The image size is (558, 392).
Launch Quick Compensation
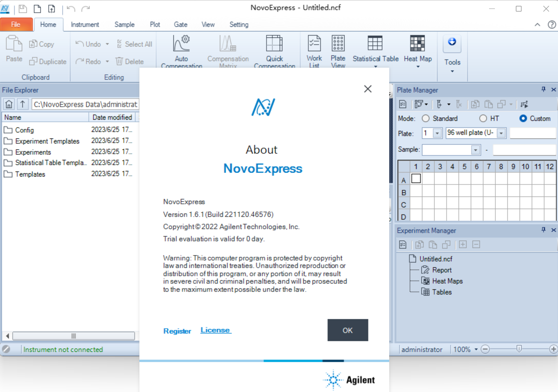click(275, 49)
